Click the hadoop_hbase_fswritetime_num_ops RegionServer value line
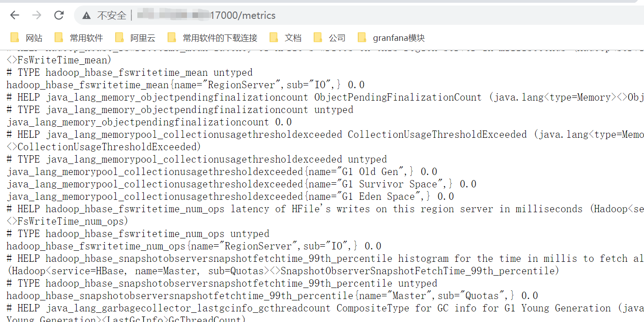 [x=194, y=246]
